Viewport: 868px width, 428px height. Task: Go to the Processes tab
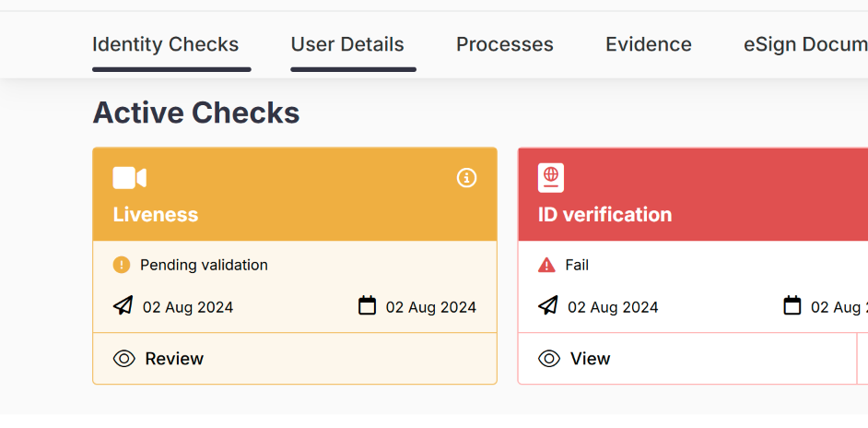coord(505,44)
